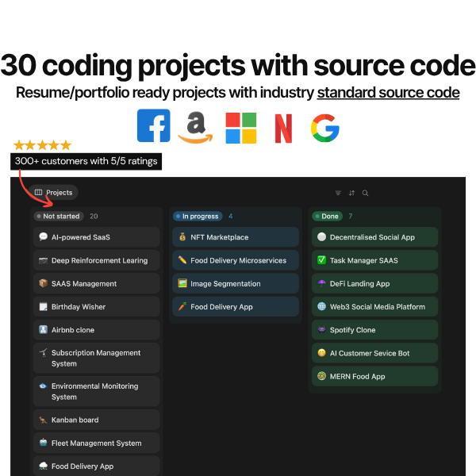Open Web3 Social Media Platform card
This screenshot has height=476, width=476.
coord(375,306)
